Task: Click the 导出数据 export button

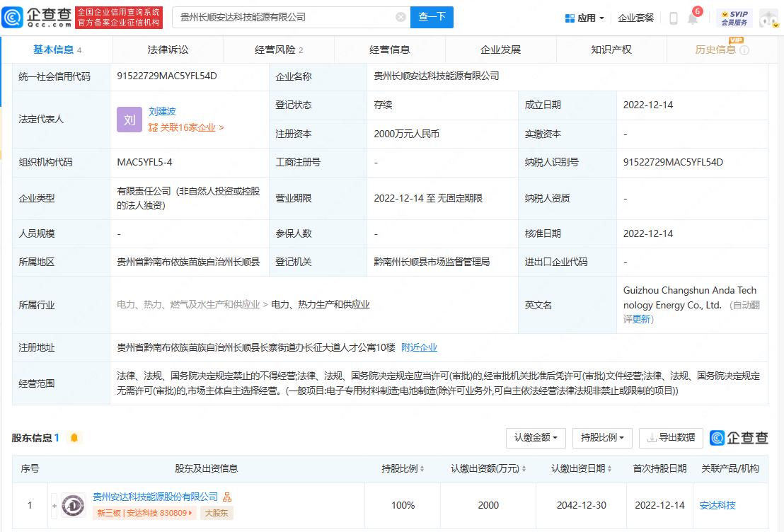Action: click(x=670, y=438)
